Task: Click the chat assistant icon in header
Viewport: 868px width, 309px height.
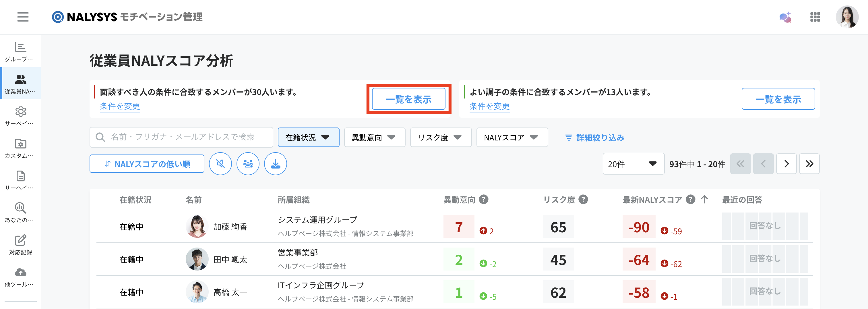Action: tap(785, 17)
